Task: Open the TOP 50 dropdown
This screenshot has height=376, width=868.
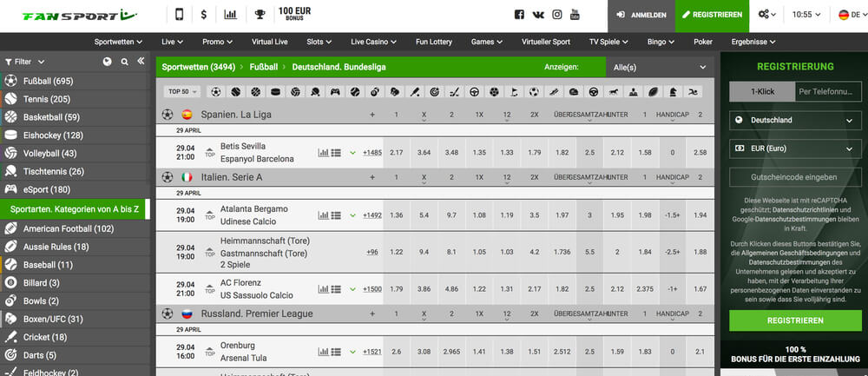Action: pyautogui.click(x=184, y=92)
